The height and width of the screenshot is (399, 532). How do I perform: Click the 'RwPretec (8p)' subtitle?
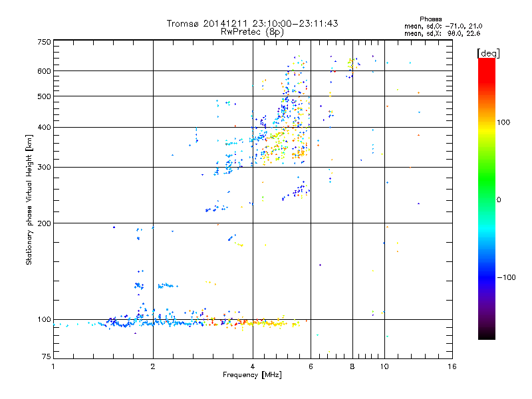[252, 32]
